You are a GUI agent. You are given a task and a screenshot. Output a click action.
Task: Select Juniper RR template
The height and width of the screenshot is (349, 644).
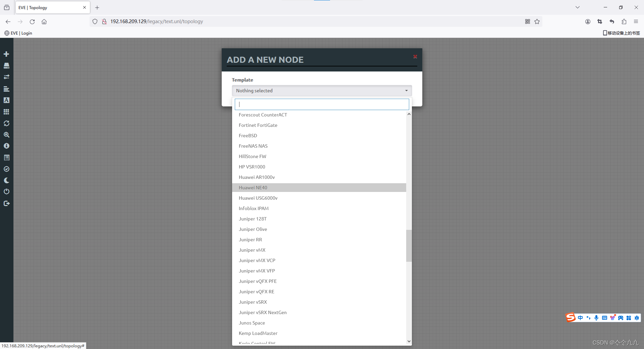tap(319, 240)
